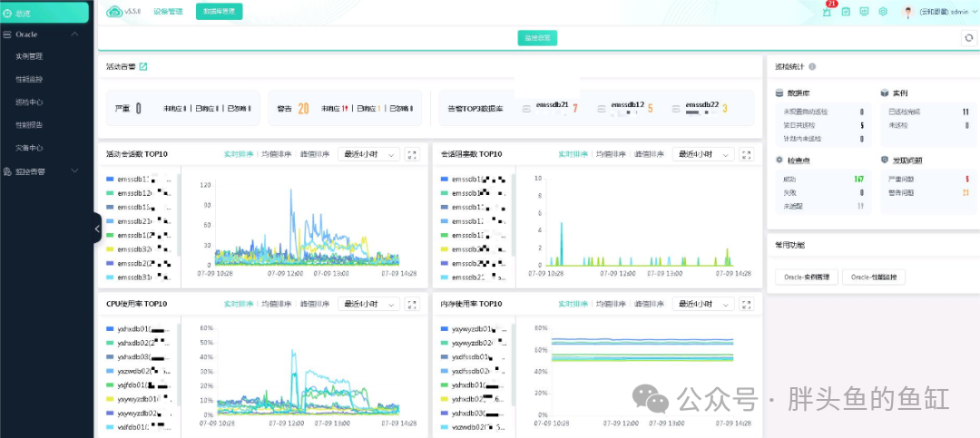
Task: Toggle emssdb15 series in 活动会话数 legend
Action: 138,207
